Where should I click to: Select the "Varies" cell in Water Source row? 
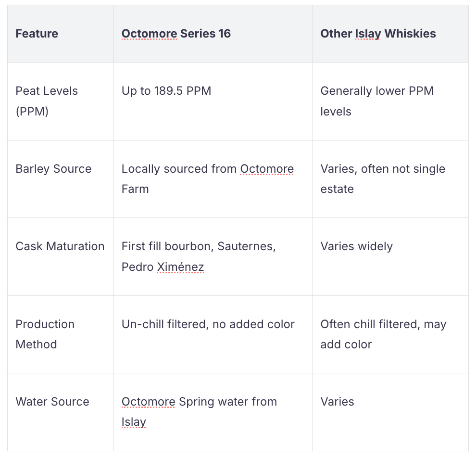337,402
